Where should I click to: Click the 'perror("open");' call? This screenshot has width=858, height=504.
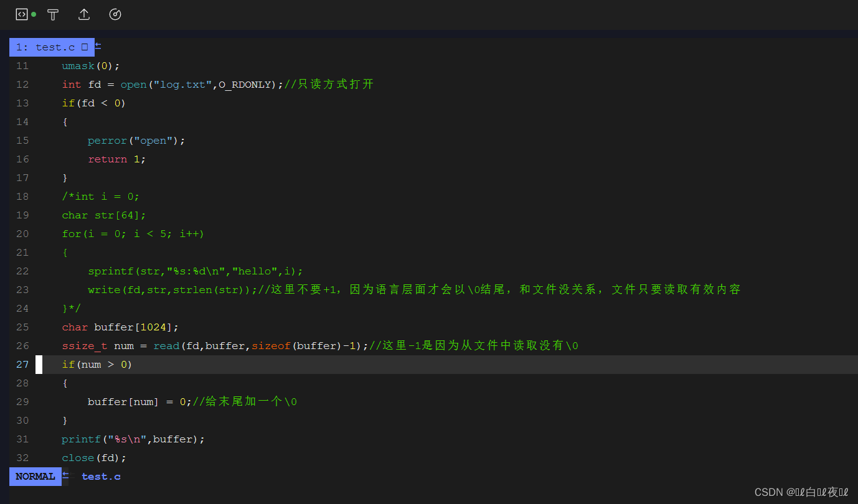point(136,141)
